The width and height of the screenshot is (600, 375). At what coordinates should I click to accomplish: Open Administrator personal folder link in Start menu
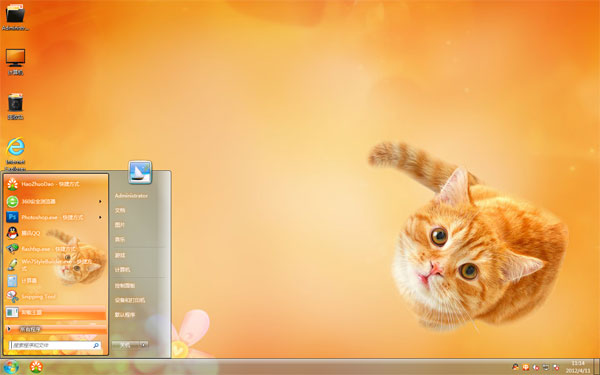[x=131, y=196]
